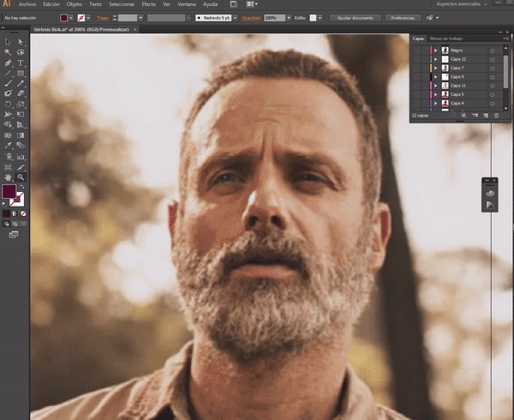Select the Magic Wand tool
The width and height of the screenshot is (514, 420).
[x=8, y=52]
